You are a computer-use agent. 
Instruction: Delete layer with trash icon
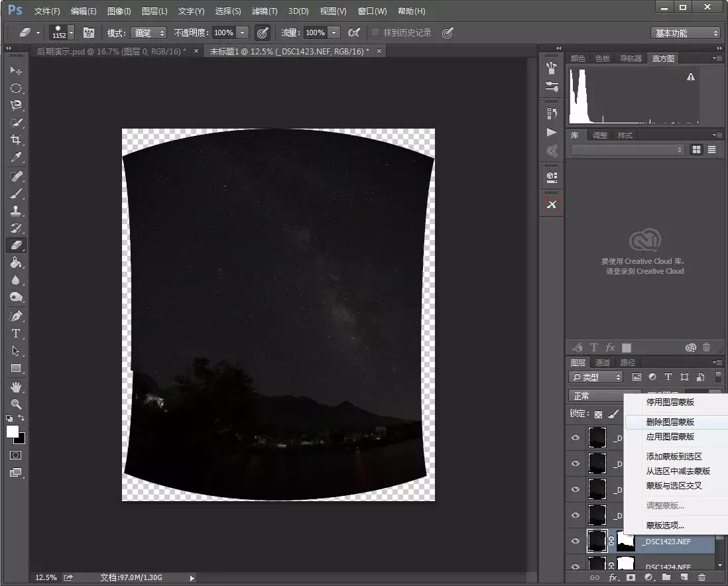click(701, 577)
